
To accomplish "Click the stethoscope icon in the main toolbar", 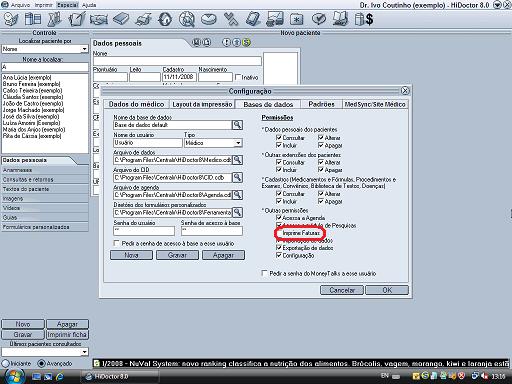I will (x=11, y=19).
